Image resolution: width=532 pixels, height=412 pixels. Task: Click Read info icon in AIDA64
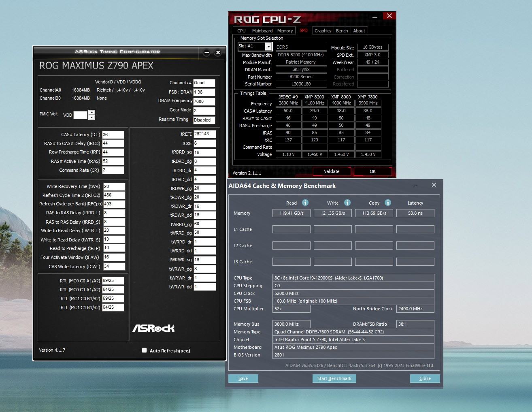point(305,203)
